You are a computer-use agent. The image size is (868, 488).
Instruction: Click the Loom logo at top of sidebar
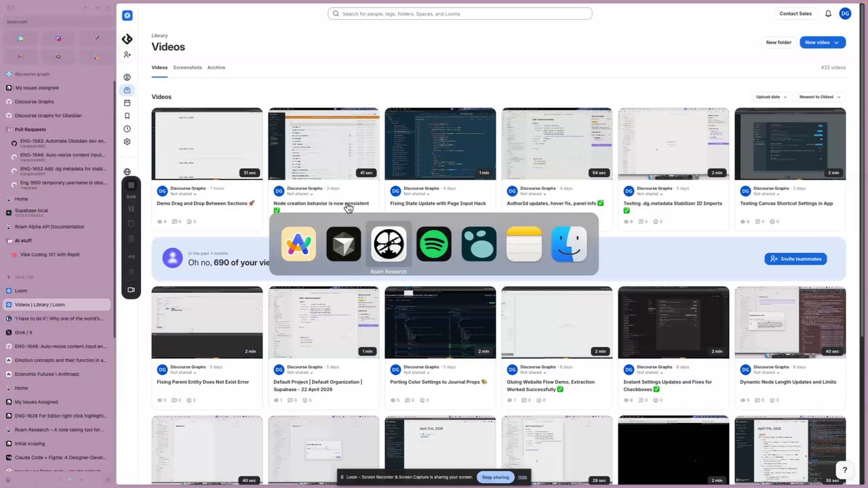[x=127, y=15]
